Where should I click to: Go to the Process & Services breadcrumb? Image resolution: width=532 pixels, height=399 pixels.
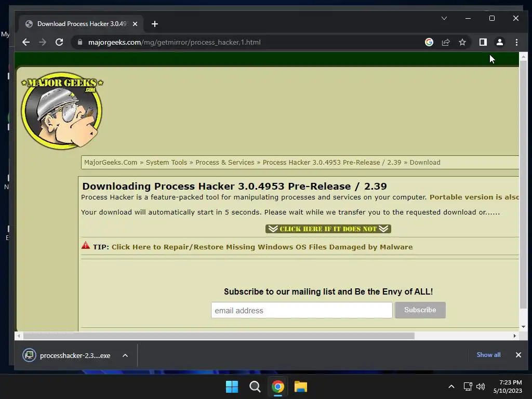[224, 162]
